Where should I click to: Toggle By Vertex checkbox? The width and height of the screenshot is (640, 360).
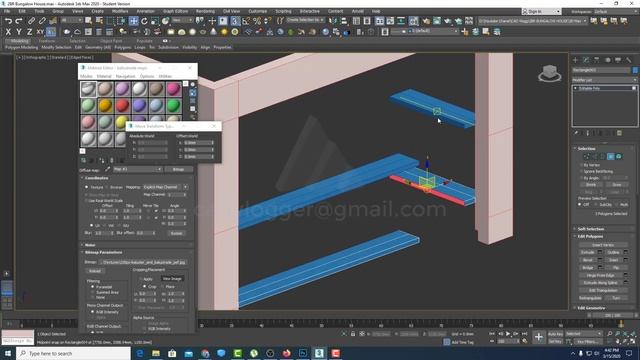581,165
